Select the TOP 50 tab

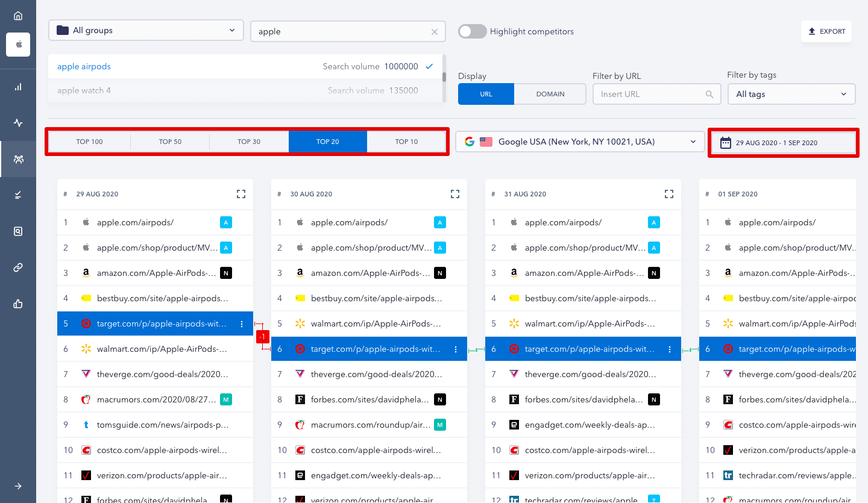pyautogui.click(x=170, y=142)
